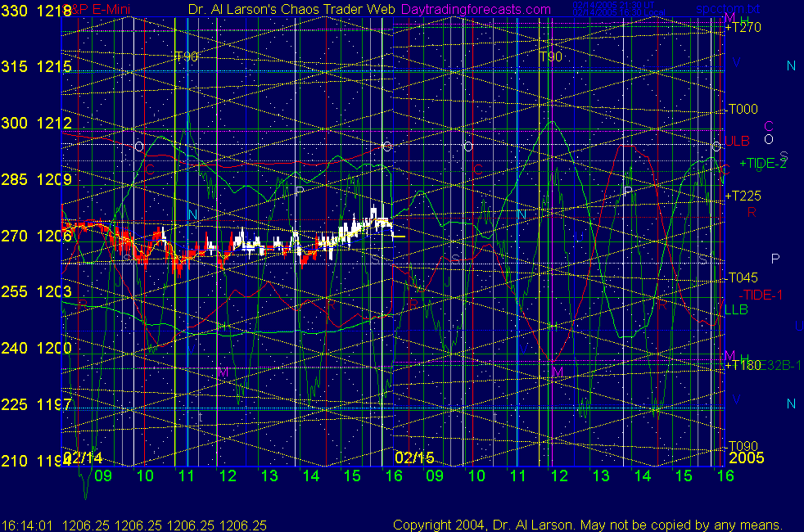This screenshot has width=804, height=532.
Task: Click the 330 1218 price axis label
Action: [36, 11]
